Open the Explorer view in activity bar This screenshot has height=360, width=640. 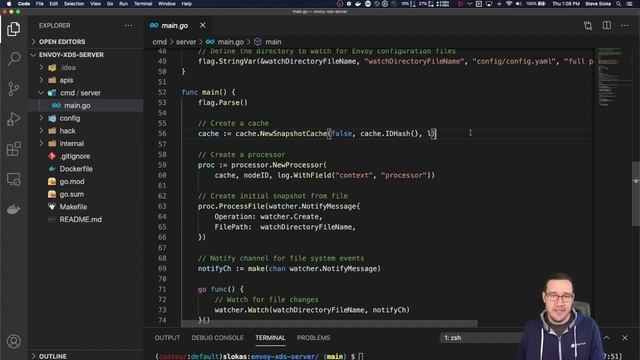13,29
